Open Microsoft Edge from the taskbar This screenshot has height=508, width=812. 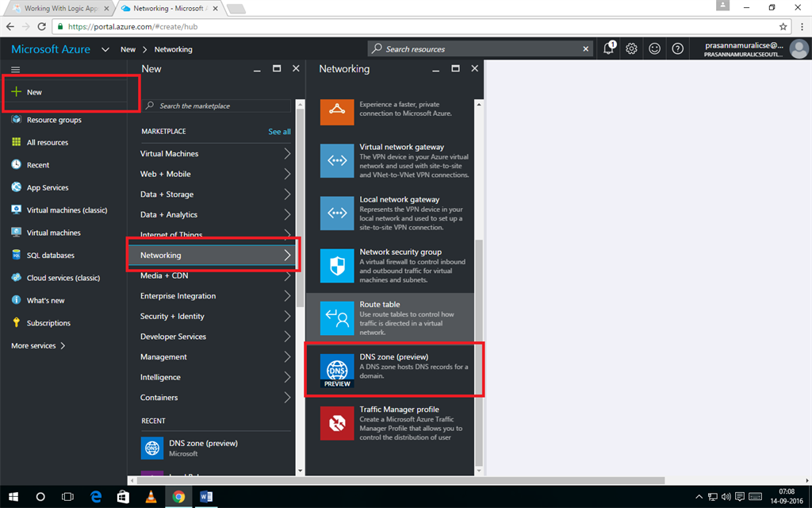tap(96, 497)
